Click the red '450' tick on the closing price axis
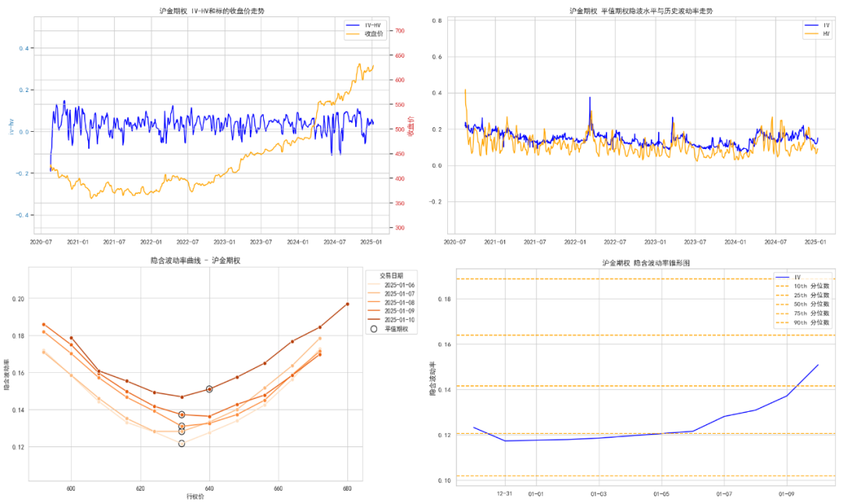Viewport: 843px width, 504px height. (400, 154)
